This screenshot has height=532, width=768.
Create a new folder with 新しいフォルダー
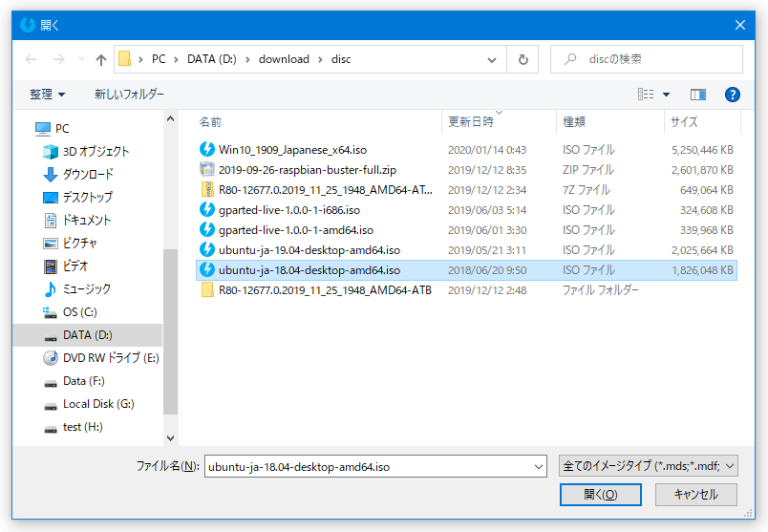[129, 94]
